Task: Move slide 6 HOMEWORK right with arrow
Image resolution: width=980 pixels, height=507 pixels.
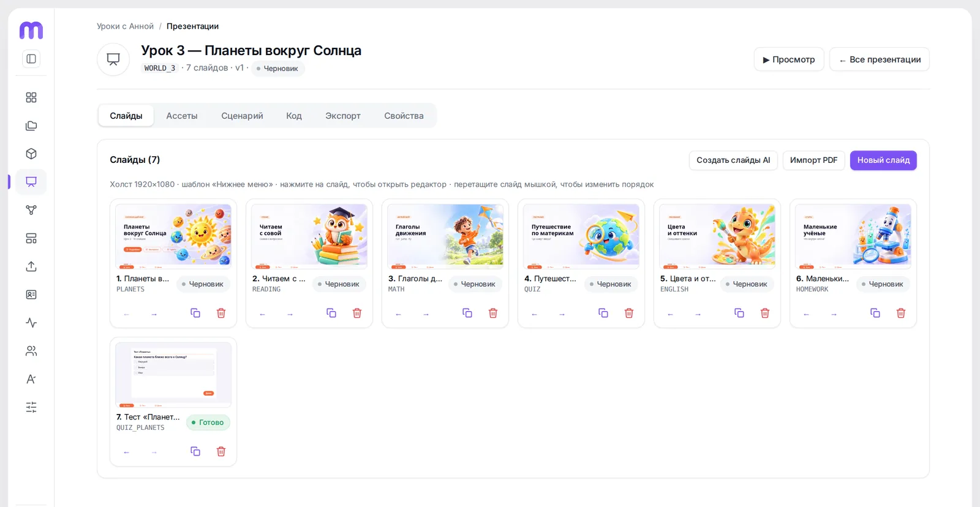Action: click(834, 314)
